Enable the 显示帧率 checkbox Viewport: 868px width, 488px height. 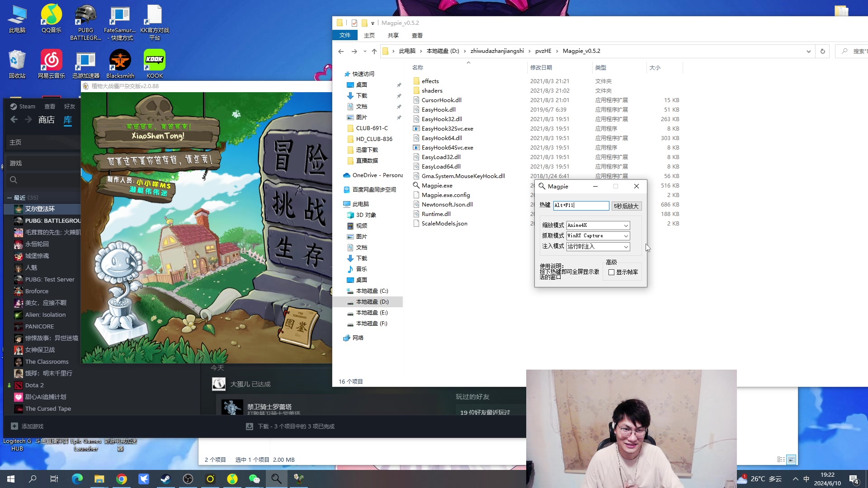click(x=612, y=272)
